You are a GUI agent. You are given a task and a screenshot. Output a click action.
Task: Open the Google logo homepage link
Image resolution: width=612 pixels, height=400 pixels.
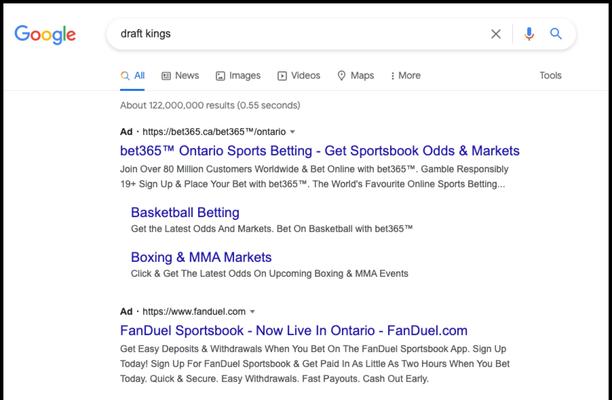(45, 35)
